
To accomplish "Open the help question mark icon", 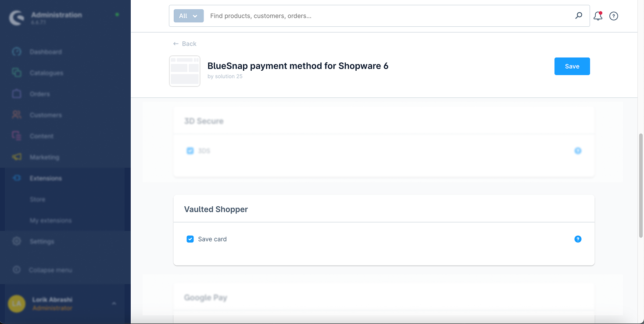I will coord(614,16).
